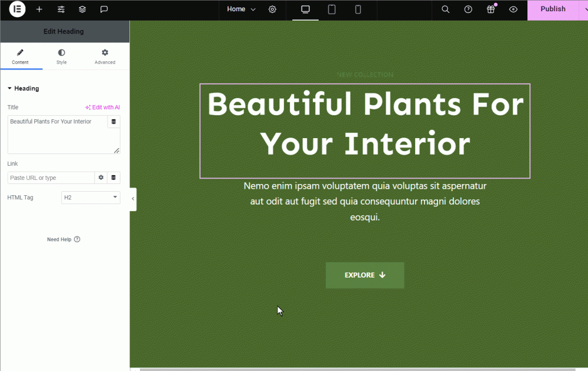Click the Link URL input field
This screenshot has height=371, width=588.
point(51,178)
